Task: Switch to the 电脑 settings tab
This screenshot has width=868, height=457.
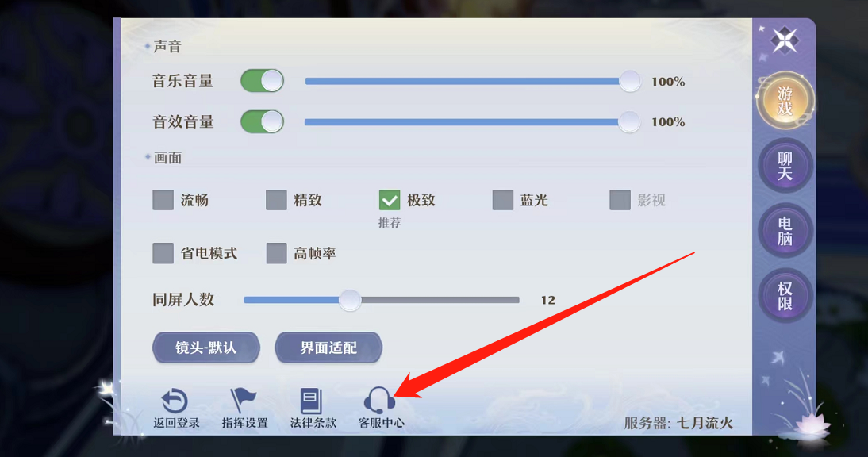Action: click(x=785, y=231)
